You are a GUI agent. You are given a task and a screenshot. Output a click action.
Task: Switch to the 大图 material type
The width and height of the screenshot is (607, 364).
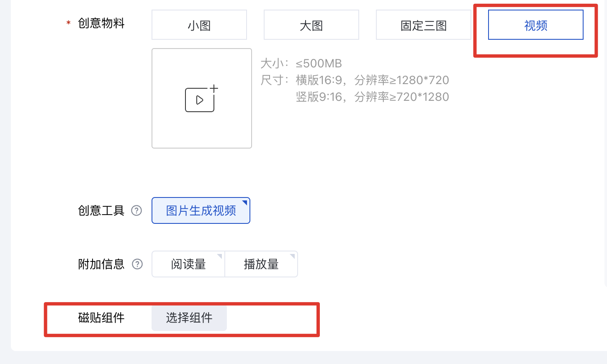coord(311,25)
